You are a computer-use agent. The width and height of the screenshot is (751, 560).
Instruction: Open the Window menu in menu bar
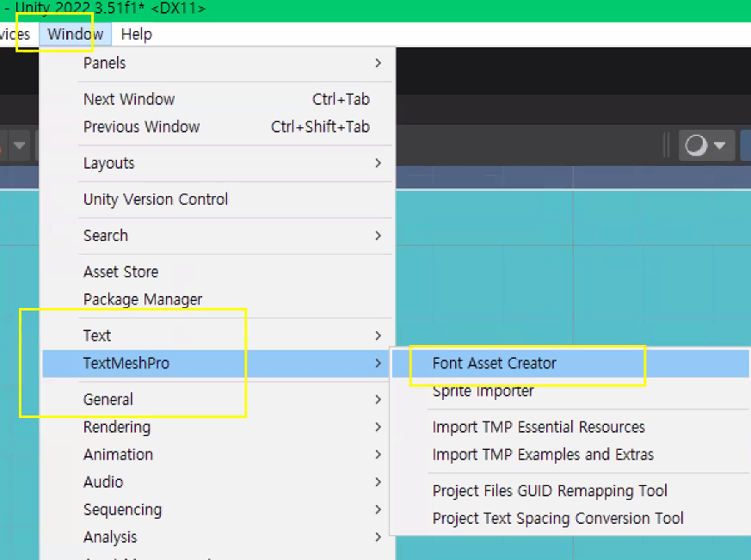[75, 34]
